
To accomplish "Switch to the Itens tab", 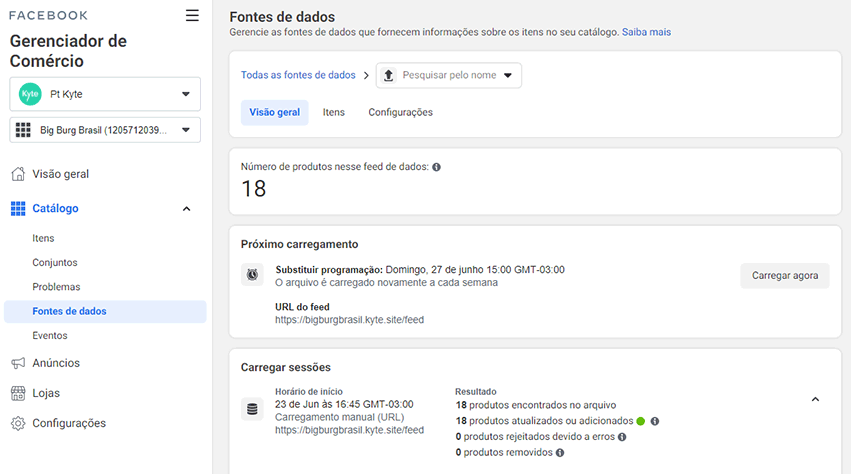I will tap(334, 112).
